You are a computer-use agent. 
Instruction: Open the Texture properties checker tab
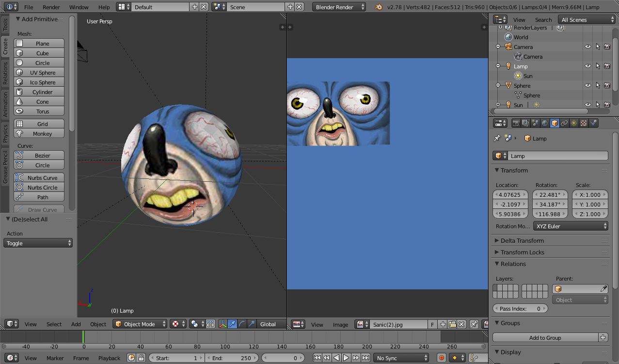(584, 123)
